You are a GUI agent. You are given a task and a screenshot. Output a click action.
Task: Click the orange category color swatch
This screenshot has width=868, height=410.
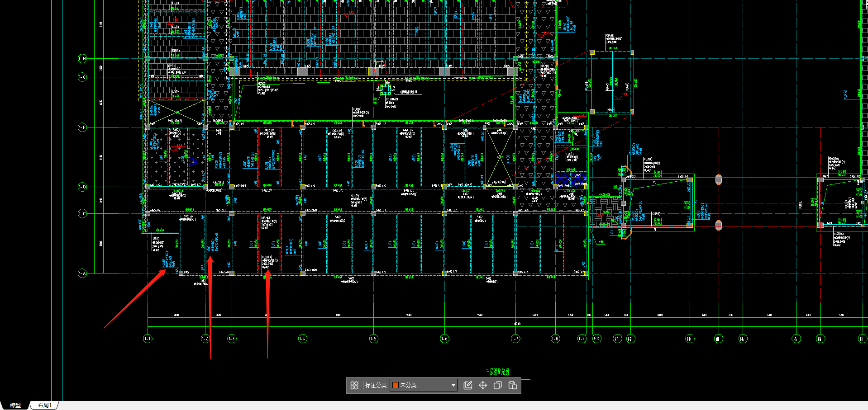(395, 385)
